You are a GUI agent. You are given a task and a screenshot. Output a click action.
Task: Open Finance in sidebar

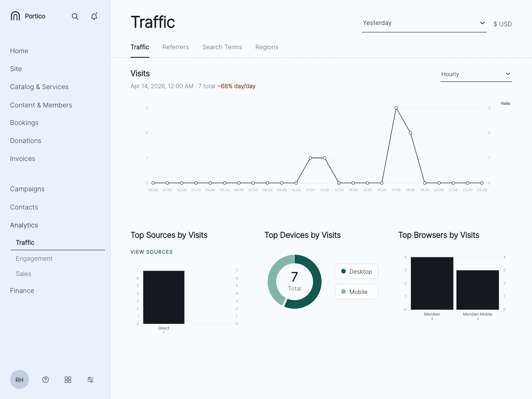tap(22, 291)
